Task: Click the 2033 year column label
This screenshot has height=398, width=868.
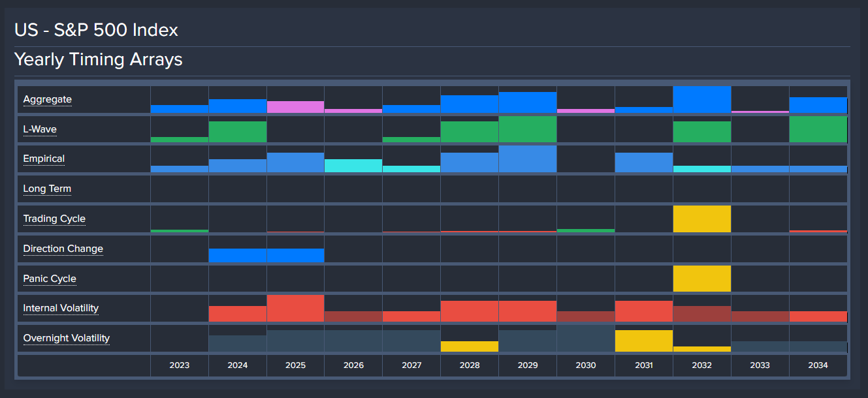Action: tap(760, 365)
